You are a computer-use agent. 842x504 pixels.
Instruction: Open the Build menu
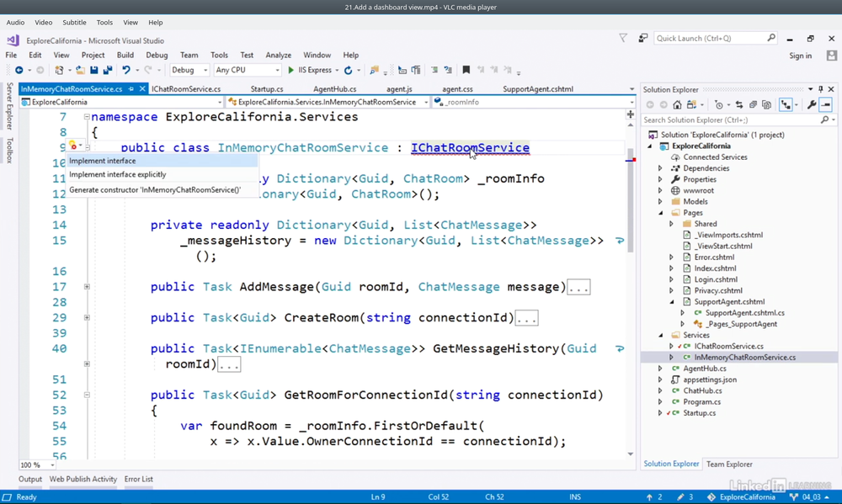[x=125, y=56]
